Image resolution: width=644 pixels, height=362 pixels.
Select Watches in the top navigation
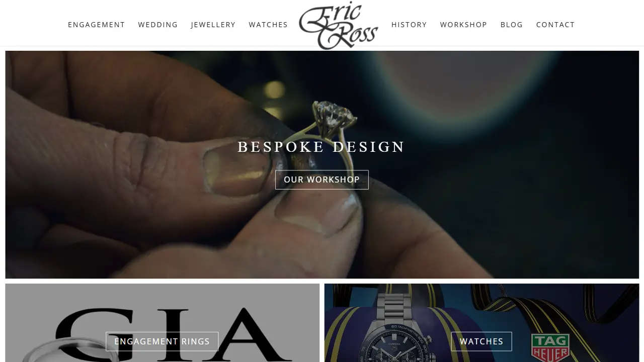pos(268,25)
